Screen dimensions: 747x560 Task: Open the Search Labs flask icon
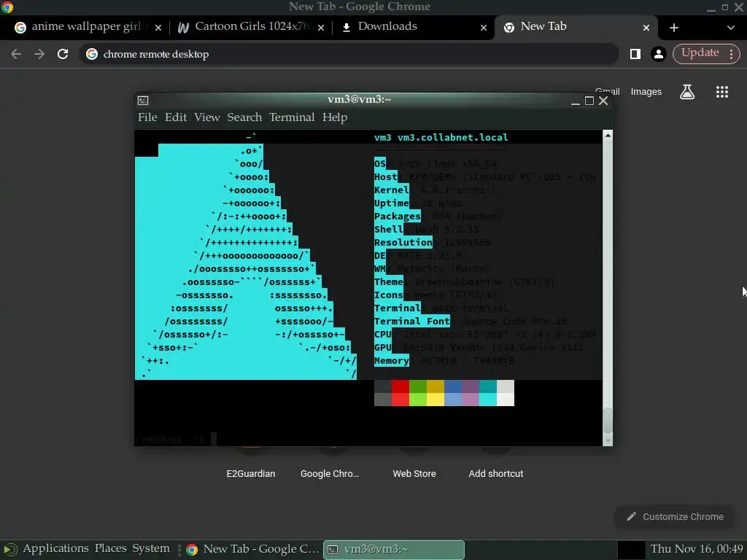coord(687,91)
